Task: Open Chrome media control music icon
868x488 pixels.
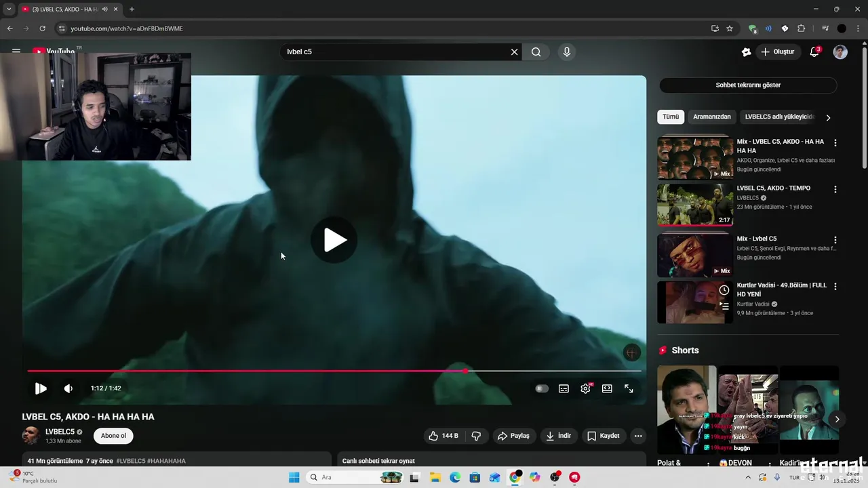Action: point(825,28)
